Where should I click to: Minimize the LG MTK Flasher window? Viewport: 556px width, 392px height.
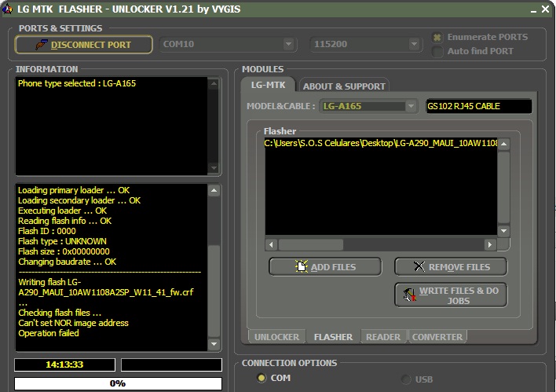[533, 10]
